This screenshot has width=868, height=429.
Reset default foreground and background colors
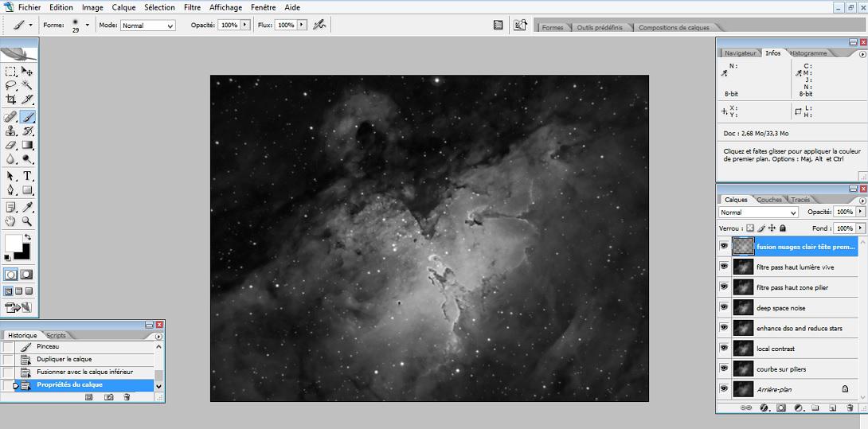pos(7,257)
